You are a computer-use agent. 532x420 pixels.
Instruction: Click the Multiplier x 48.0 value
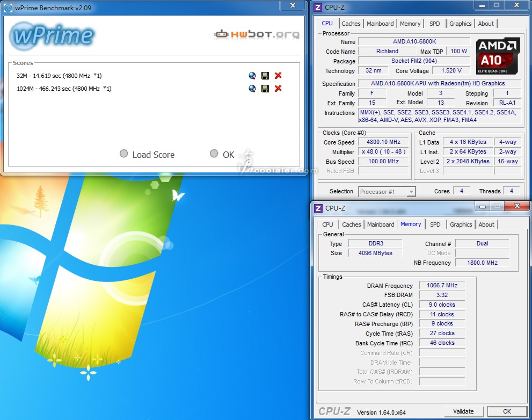coord(383,152)
